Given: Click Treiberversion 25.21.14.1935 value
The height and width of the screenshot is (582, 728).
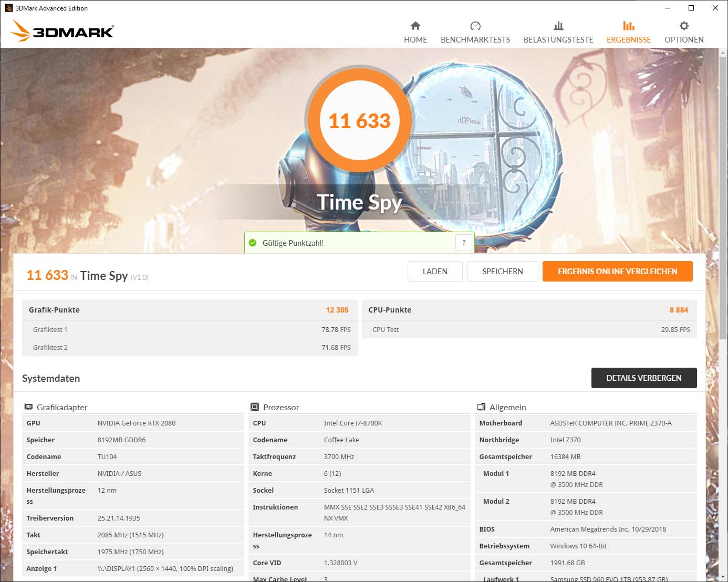Looking at the screenshot, I should (119, 518).
